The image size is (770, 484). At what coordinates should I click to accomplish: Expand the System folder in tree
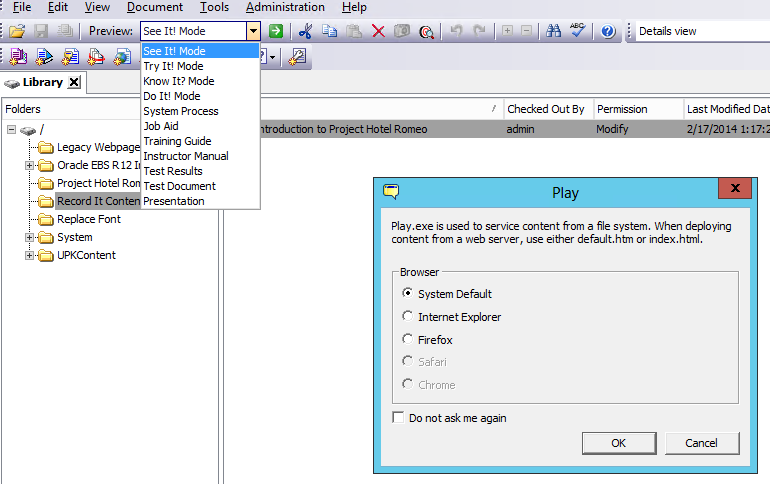point(30,238)
